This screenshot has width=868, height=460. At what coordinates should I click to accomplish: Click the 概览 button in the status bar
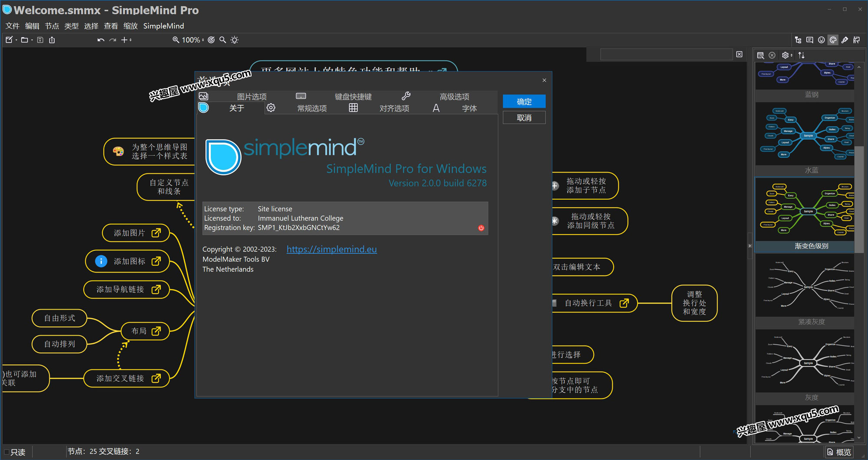click(x=839, y=452)
